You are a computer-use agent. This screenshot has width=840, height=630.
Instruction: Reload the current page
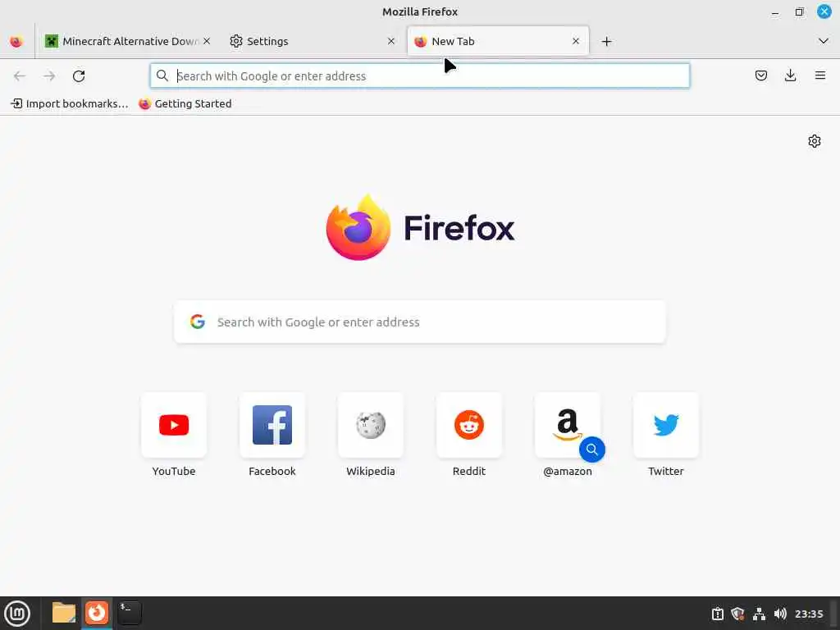pyautogui.click(x=79, y=76)
